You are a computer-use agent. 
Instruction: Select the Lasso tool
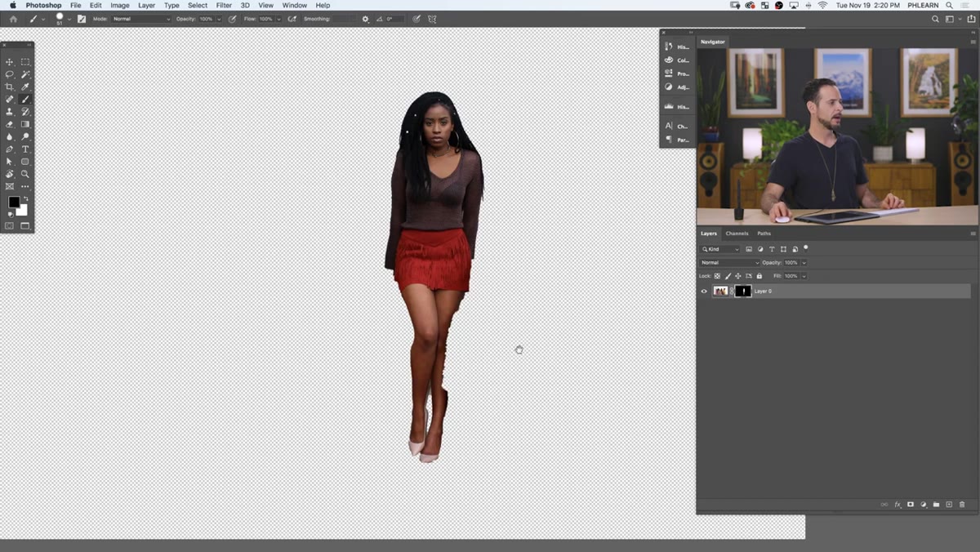click(x=10, y=74)
